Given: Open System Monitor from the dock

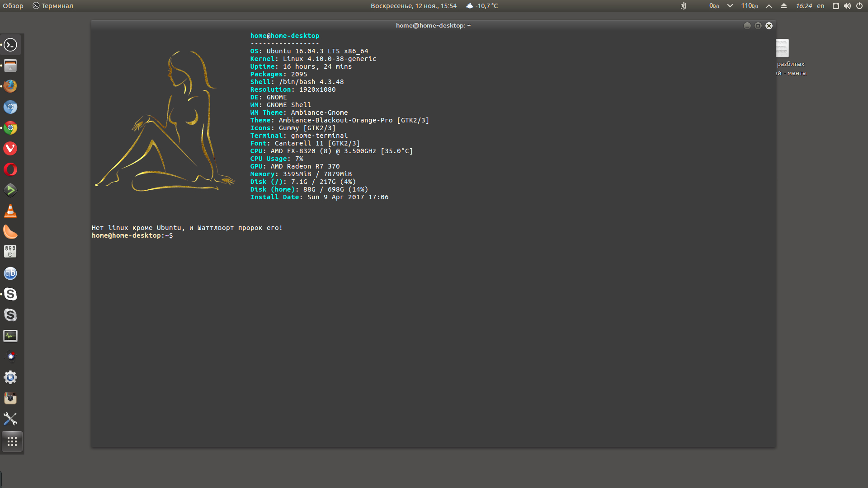Looking at the screenshot, I should point(10,336).
